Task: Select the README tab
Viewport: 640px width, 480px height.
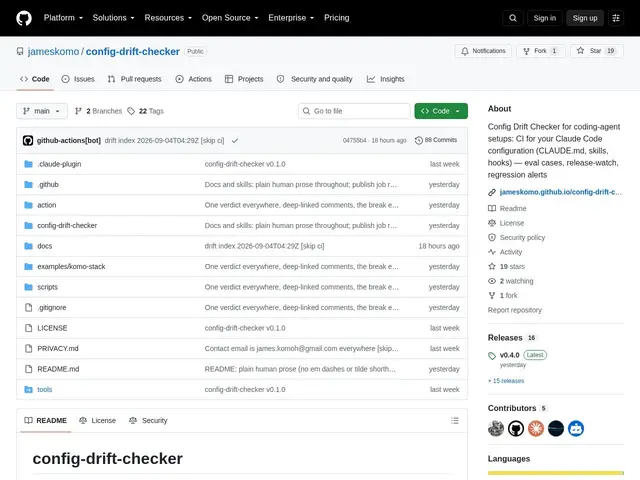Action: point(45,420)
